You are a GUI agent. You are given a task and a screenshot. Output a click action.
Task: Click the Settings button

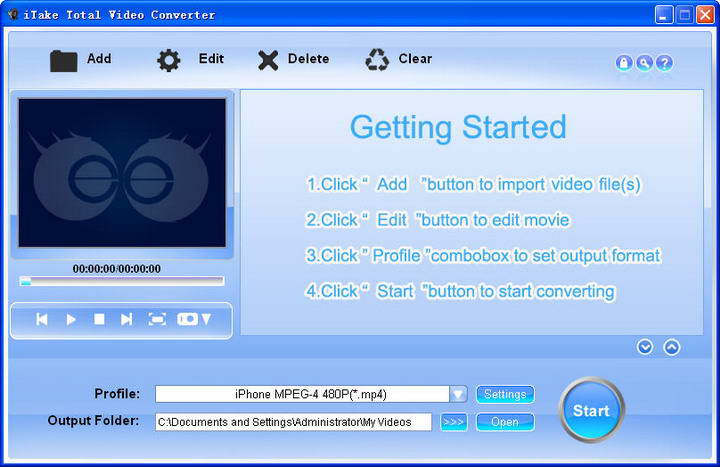tap(505, 394)
